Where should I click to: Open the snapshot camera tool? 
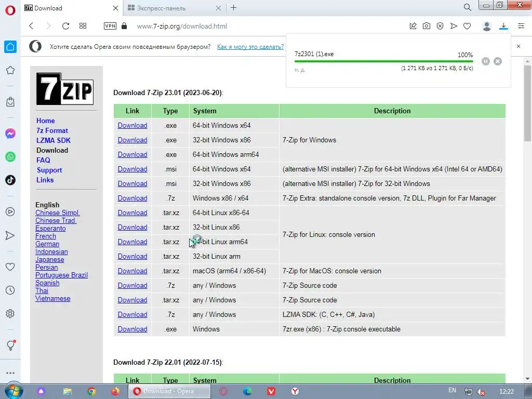pyautogui.click(x=427, y=26)
